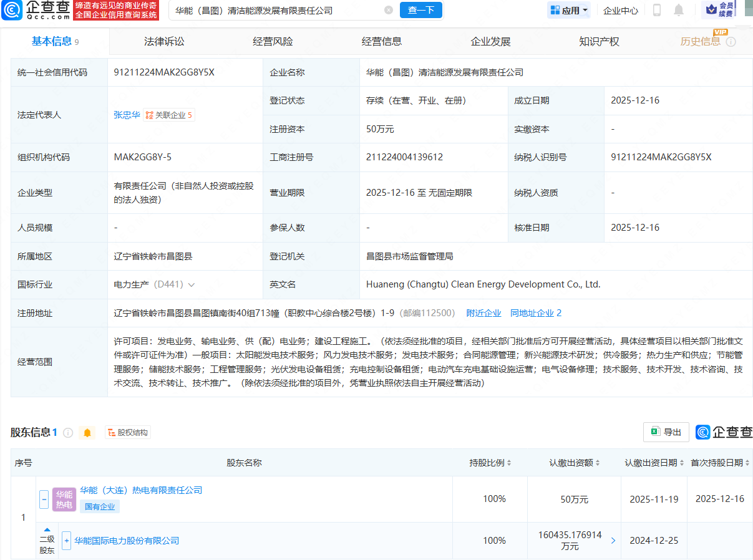Open the 股权结构 equity structure view
Image resolution: width=753 pixels, height=560 pixels.
pyautogui.click(x=128, y=432)
